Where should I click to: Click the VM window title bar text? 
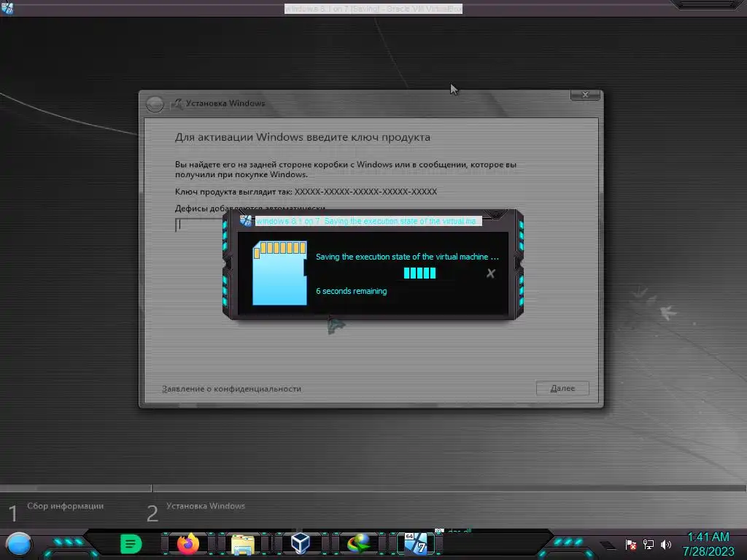[x=373, y=9]
